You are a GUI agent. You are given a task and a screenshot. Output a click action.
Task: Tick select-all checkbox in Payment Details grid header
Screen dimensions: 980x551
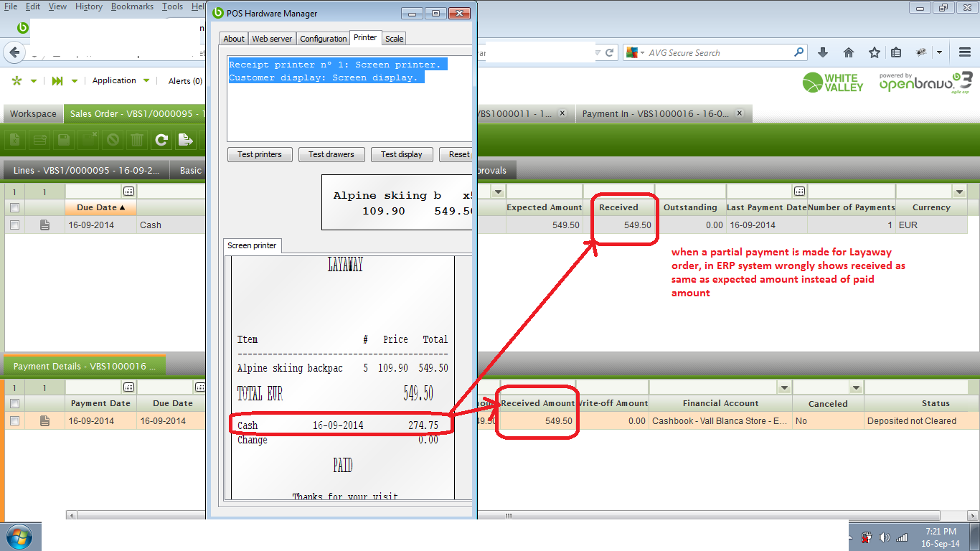pyautogui.click(x=14, y=404)
